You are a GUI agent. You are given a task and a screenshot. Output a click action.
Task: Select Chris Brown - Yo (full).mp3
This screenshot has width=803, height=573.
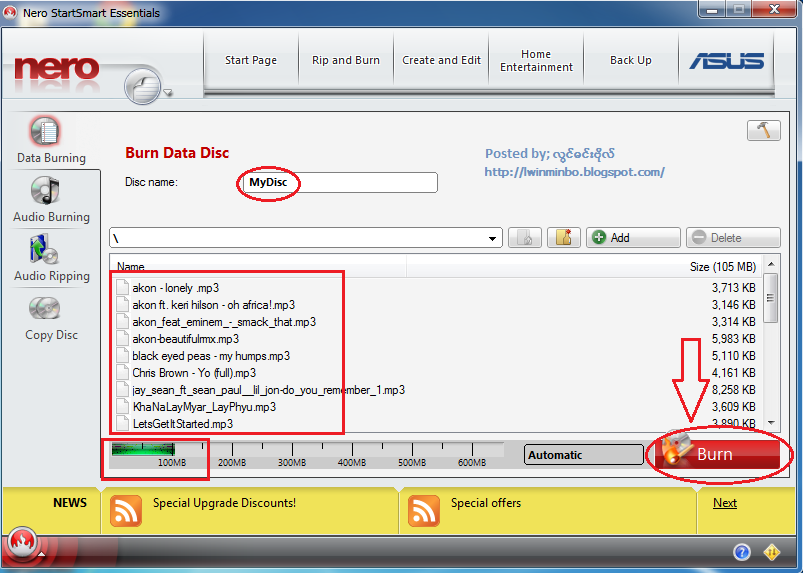(194, 372)
